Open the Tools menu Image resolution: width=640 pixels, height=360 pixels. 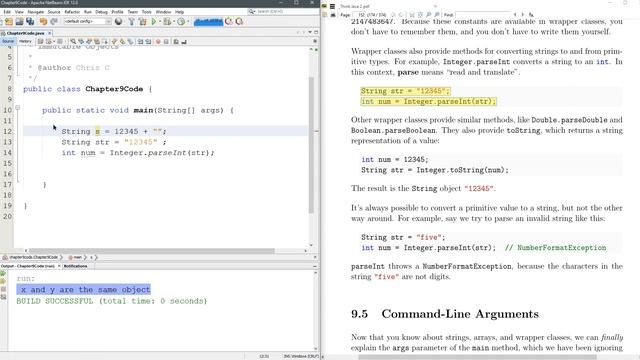pos(147,12)
